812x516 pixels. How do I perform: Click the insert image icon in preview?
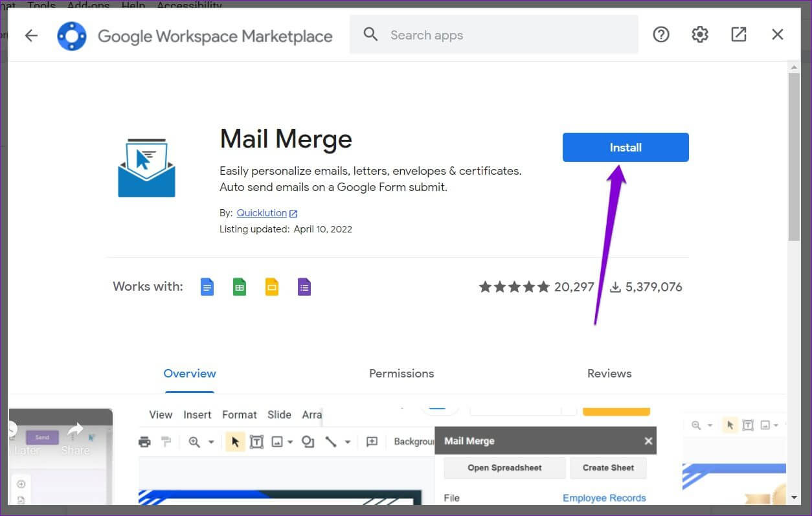pyautogui.click(x=277, y=442)
